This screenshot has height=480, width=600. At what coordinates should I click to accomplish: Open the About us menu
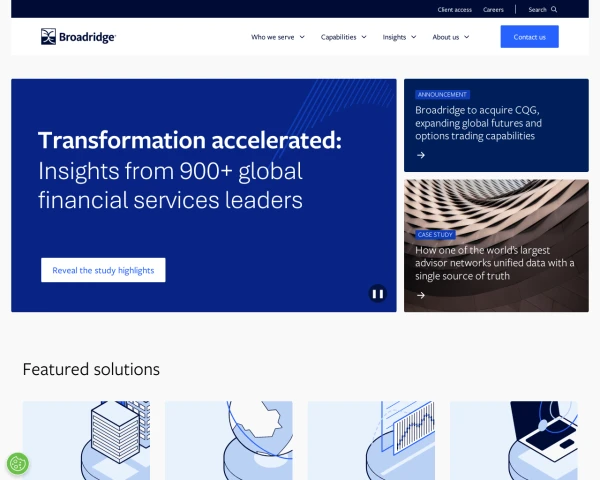pyautogui.click(x=445, y=37)
